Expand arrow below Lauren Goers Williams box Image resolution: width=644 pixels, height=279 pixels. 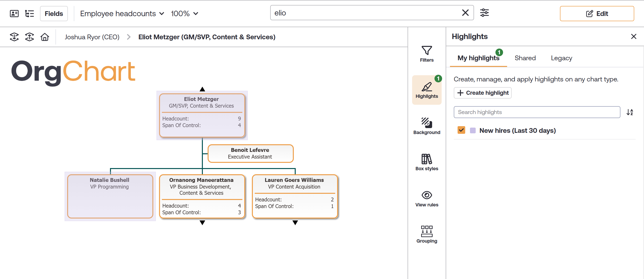click(295, 223)
